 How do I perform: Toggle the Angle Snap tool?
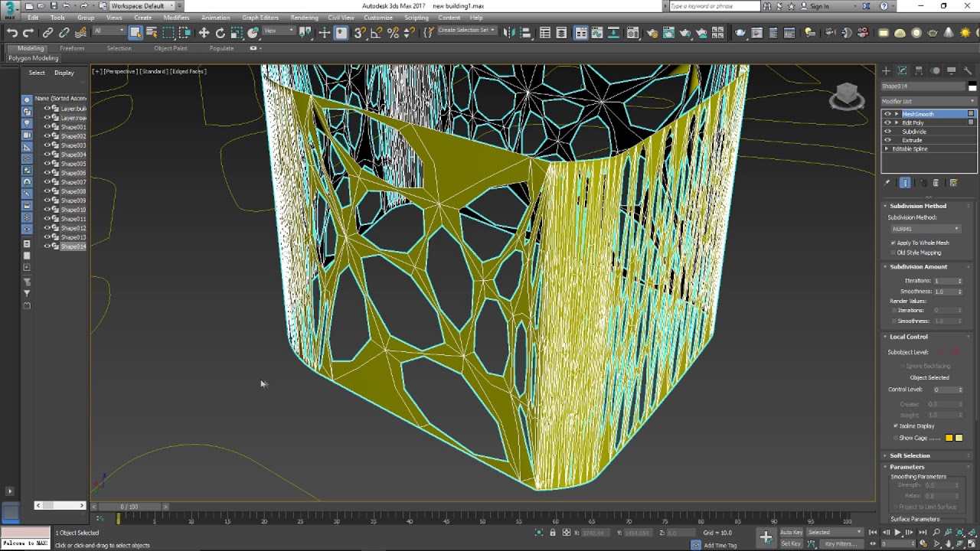[376, 33]
